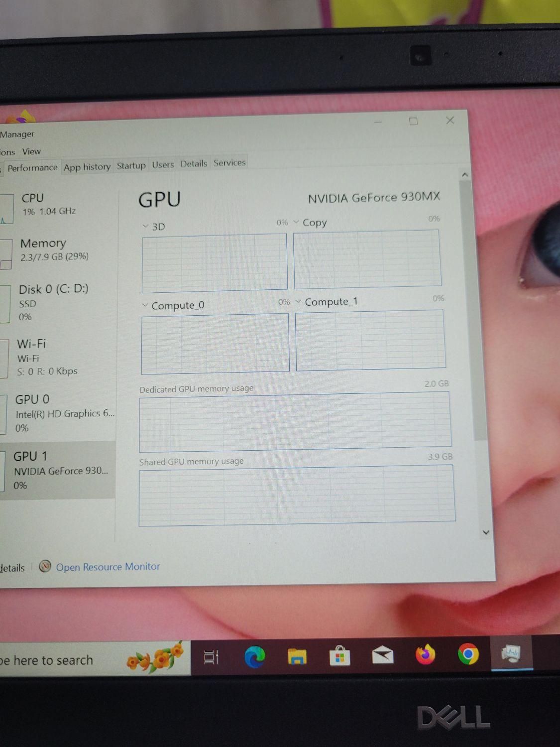Viewport: 560px width, 747px height.
Task: Click the 3D usage graph
Action: (215, 263)
